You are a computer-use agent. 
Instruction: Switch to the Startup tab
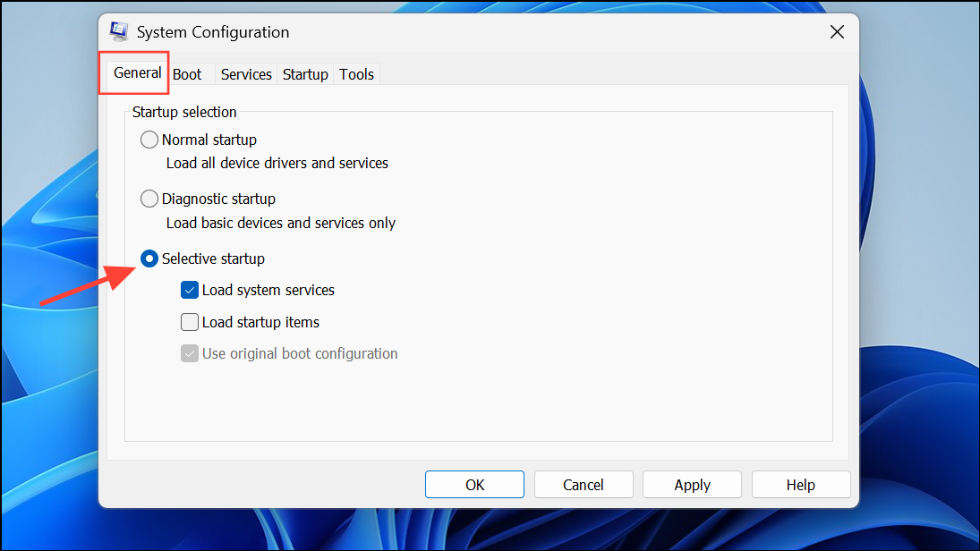[305, 74]
